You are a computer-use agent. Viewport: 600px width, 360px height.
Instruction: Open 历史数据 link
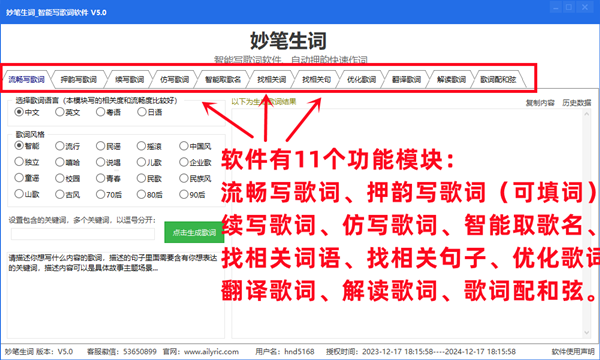click(x=577, y=103)
